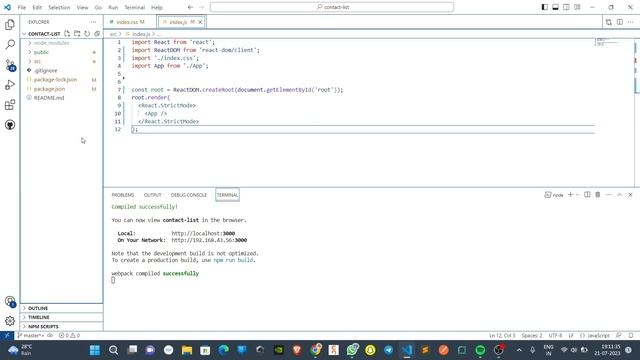This screenshot has width=640, height=360.
Task: Switch to the OUTPUT panel tab
Action: point(153,195)
